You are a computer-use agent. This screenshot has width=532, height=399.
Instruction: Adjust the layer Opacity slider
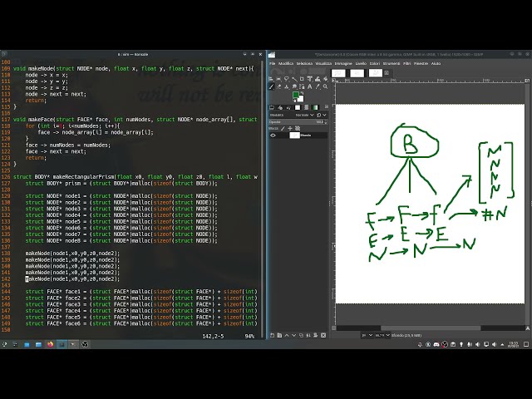298,122
